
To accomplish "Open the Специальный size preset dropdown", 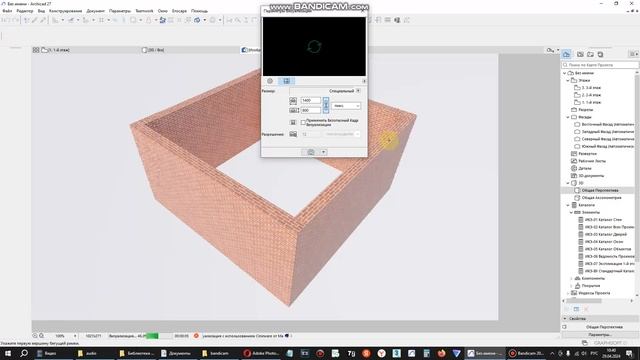I will click(358, 91).
